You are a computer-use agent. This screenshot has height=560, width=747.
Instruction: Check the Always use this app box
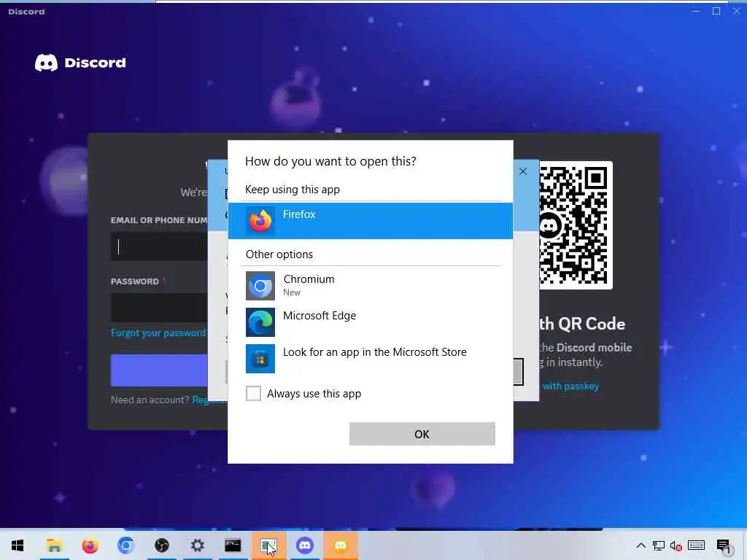pos(253,393)
